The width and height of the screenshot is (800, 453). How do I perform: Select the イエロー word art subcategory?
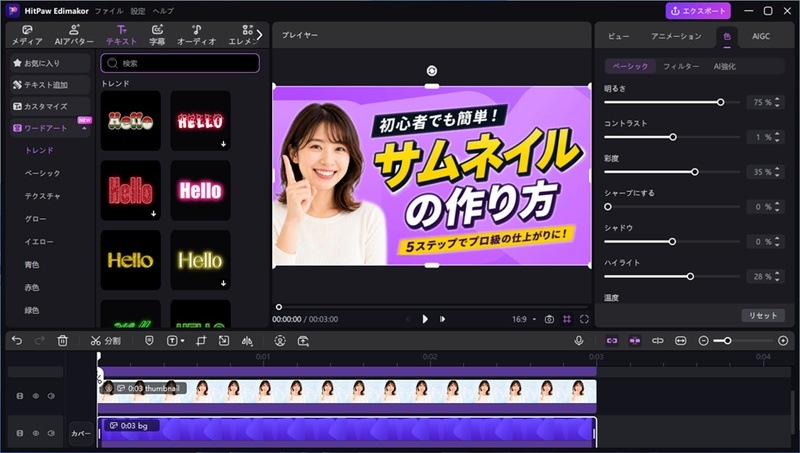(x=39, y=242)
